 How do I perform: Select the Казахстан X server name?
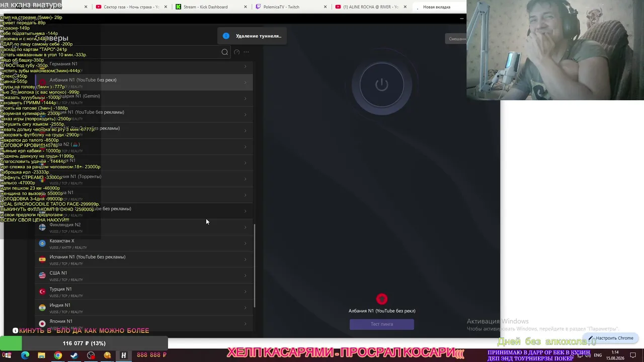(62, 241)
